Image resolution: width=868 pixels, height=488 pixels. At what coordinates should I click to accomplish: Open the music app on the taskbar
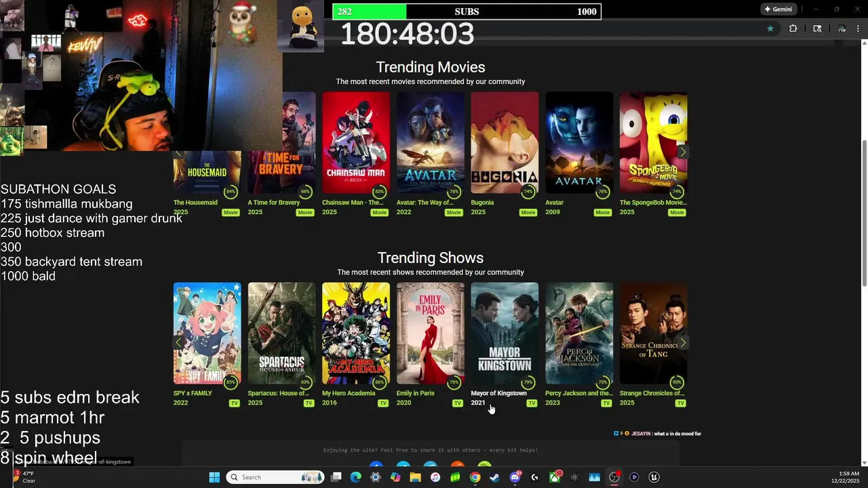[x=435, y=477]
